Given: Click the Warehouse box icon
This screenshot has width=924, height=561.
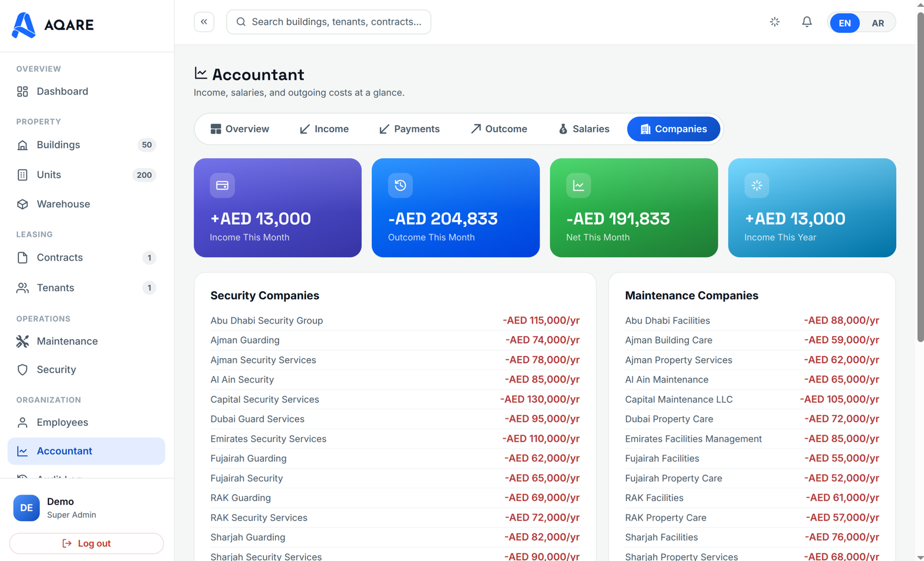Looking at the screenshot, I should tap(23, 204).
